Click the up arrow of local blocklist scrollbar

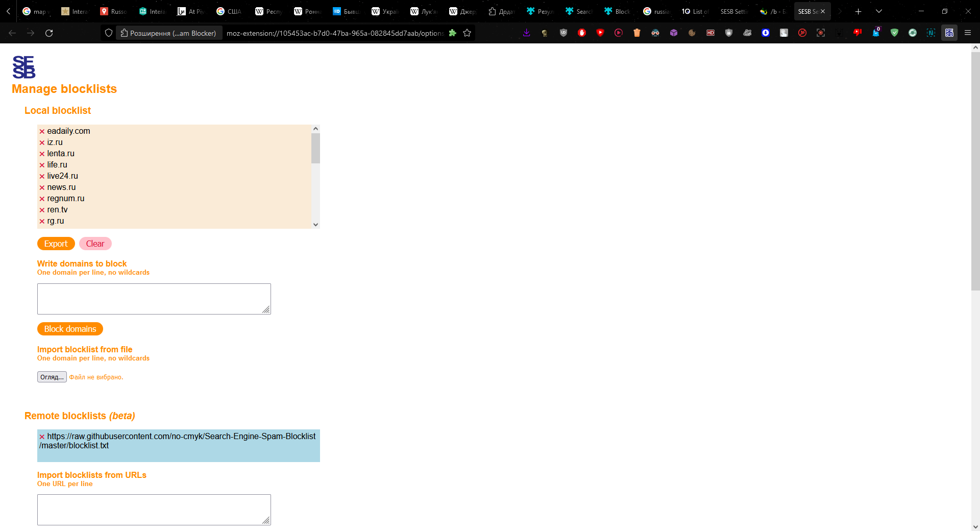coord(315,129)
